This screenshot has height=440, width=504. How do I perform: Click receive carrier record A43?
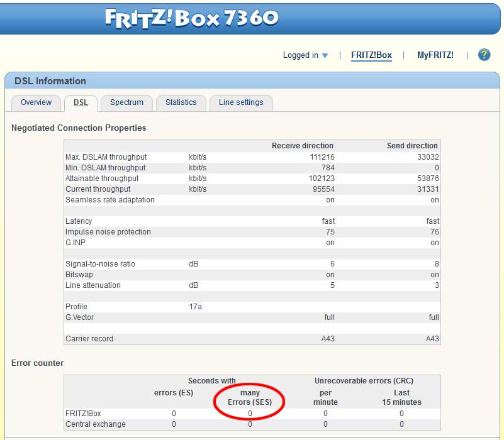coord(328,339)
